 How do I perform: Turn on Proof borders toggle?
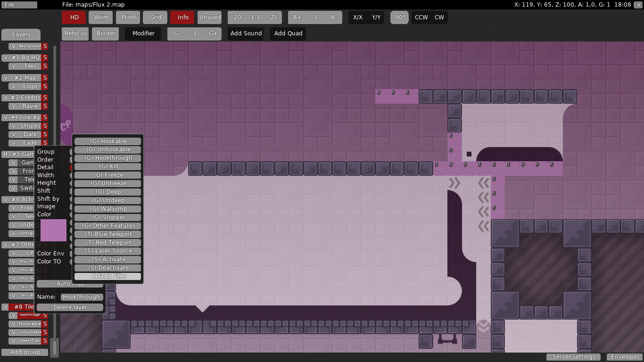point(129,17)
